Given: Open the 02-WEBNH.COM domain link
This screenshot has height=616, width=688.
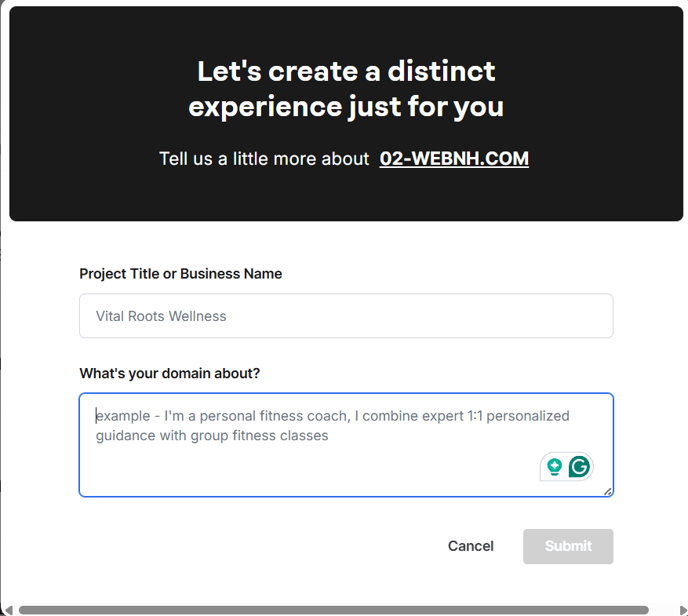Looking at the screenshot, I should tap(453, 159).
